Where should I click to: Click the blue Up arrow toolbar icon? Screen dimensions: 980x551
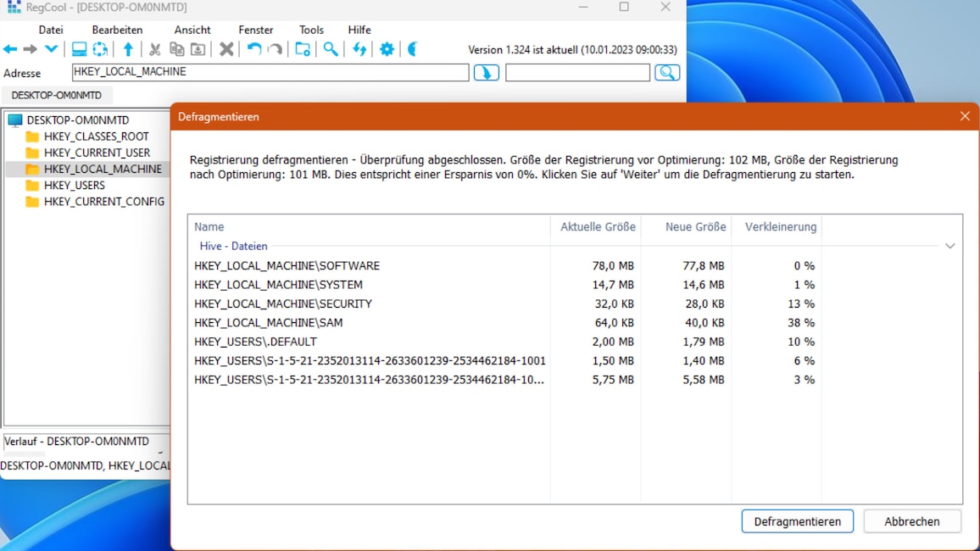tap(128, 48)
